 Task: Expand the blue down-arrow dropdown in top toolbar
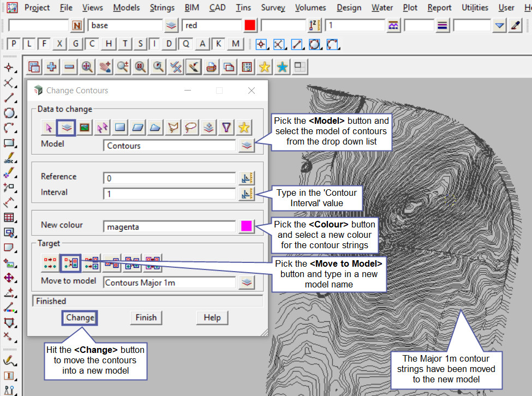(x=499, y=26)
